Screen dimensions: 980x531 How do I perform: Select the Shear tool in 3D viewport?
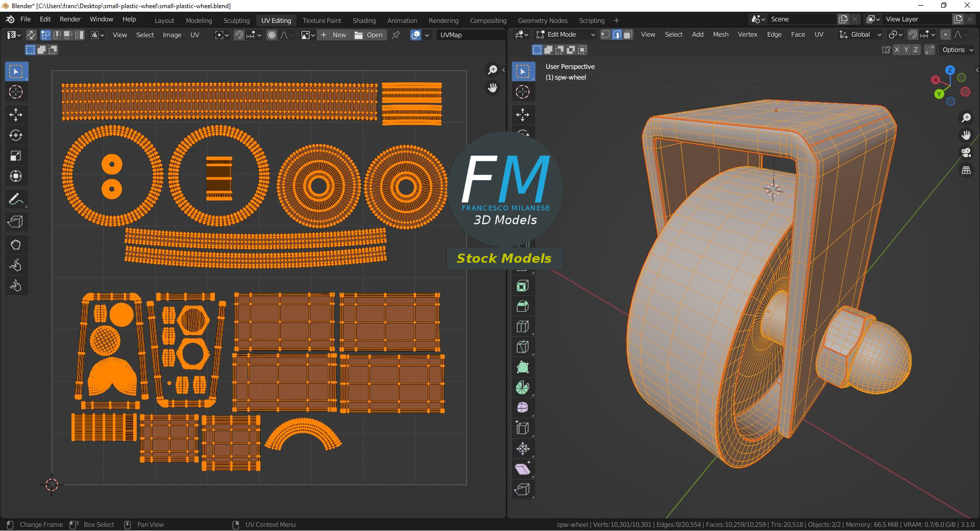[522, 469]
